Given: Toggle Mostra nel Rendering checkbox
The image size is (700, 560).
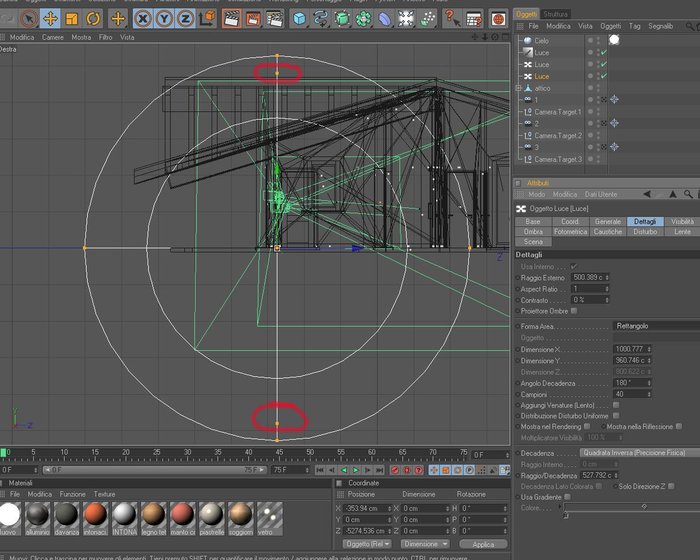Looking at the screenshot, I should pyautogui.click(x=587, y=426).
